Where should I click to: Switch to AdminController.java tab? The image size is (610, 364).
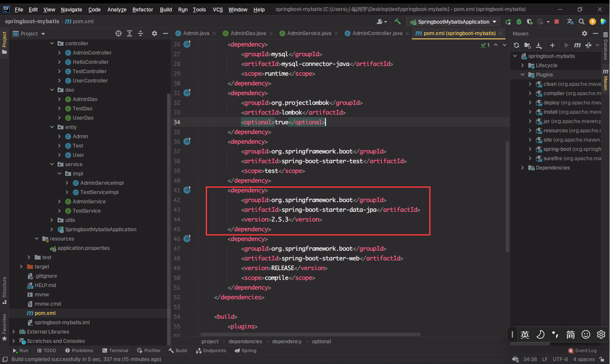[x=377, y=33]
